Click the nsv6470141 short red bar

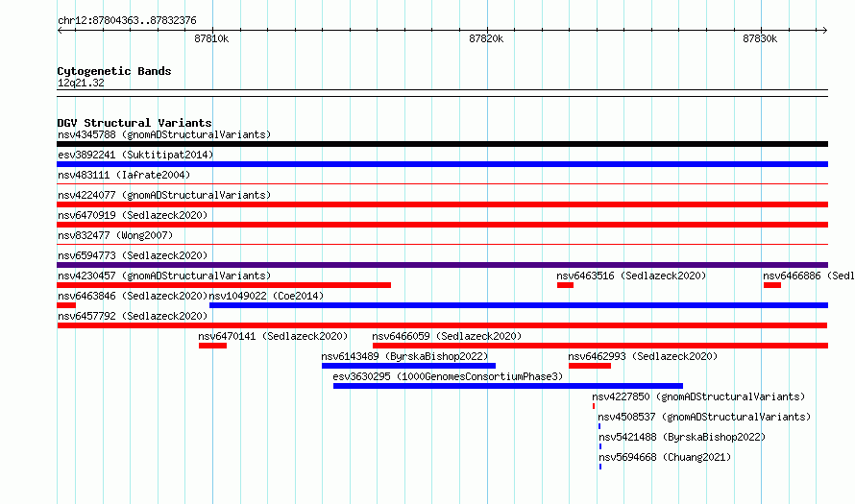click(x=212, y=346)
